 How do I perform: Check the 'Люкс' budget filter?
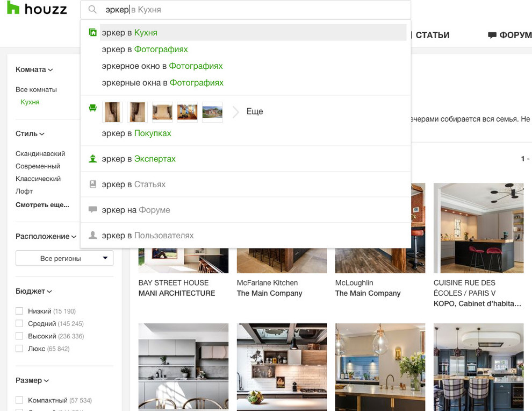tap(19, 349)
